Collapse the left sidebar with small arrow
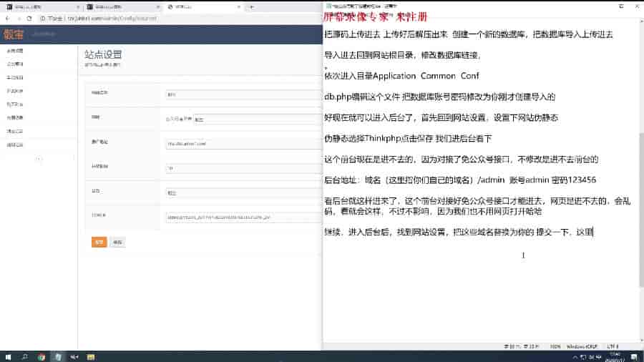Viewport: 644px width, 362px height. click(x=39, y=159)
